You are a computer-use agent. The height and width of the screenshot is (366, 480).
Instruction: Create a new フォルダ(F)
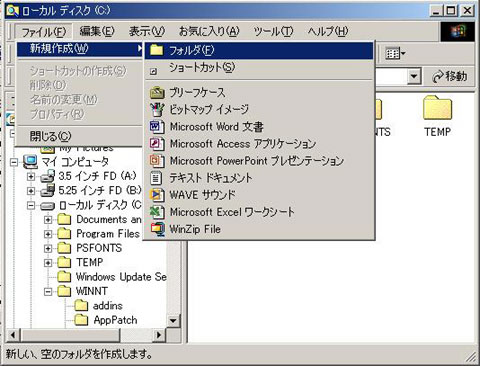pyautogui.click(x=259, y=51)
